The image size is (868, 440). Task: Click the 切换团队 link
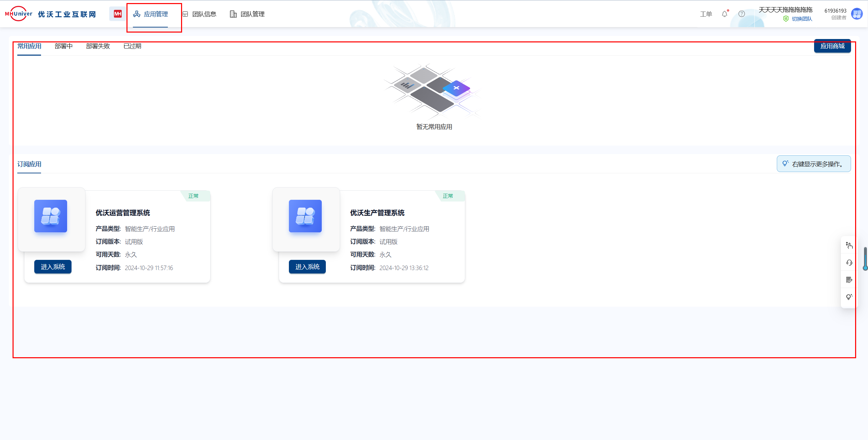pyautogui.click(x=802, y=19)
